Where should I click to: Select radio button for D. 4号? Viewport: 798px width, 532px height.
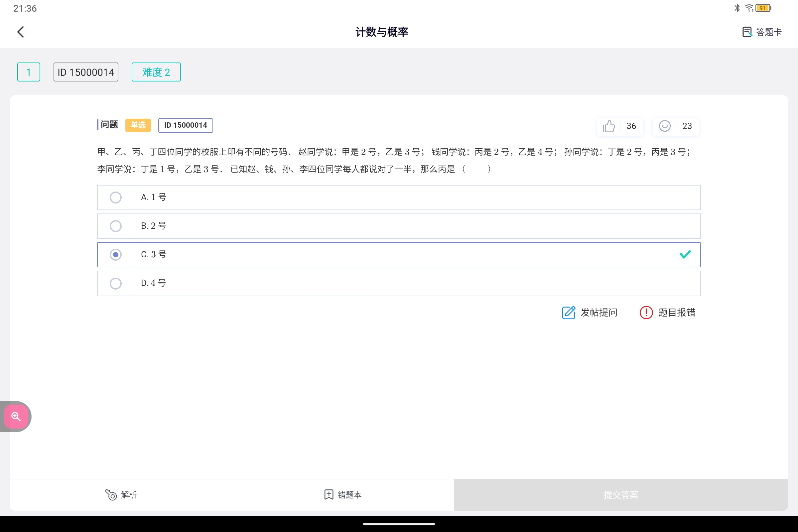pos(116,283)
